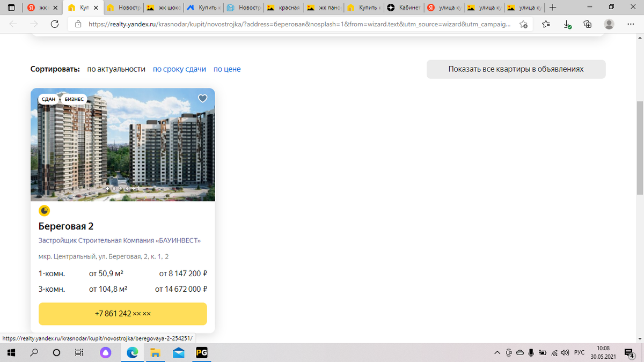Screen dimensions: 644x362
Task: Open the clock showing 10:08 30.05.2021
Action: [603, 353]
